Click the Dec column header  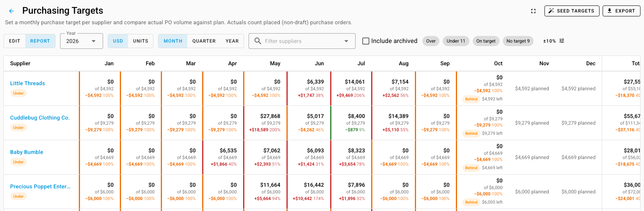tap(591, 63)
